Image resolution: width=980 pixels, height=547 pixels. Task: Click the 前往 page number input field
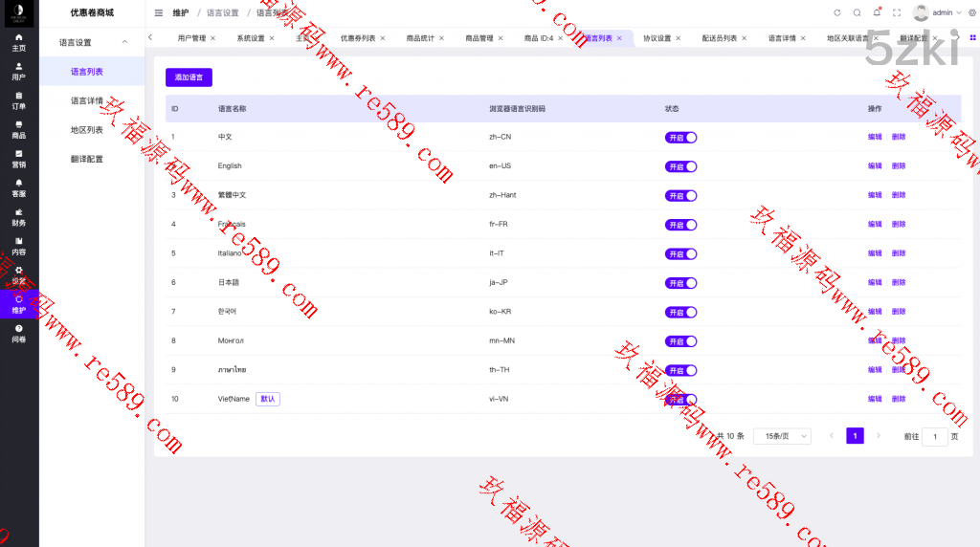[x=935, y=436]
